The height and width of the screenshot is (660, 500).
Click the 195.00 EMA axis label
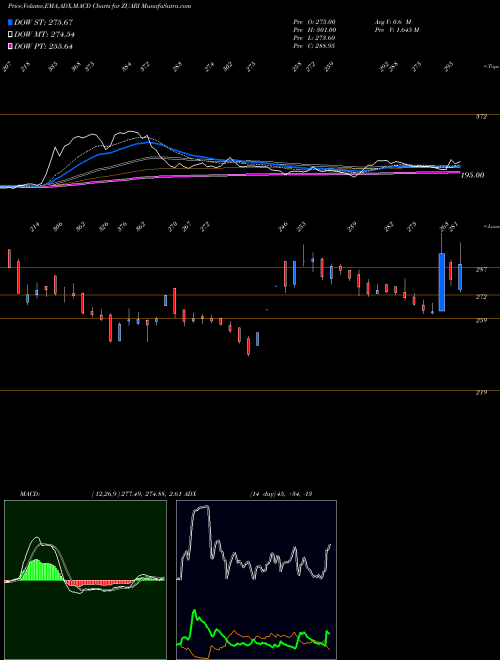[x=472, y=175]
